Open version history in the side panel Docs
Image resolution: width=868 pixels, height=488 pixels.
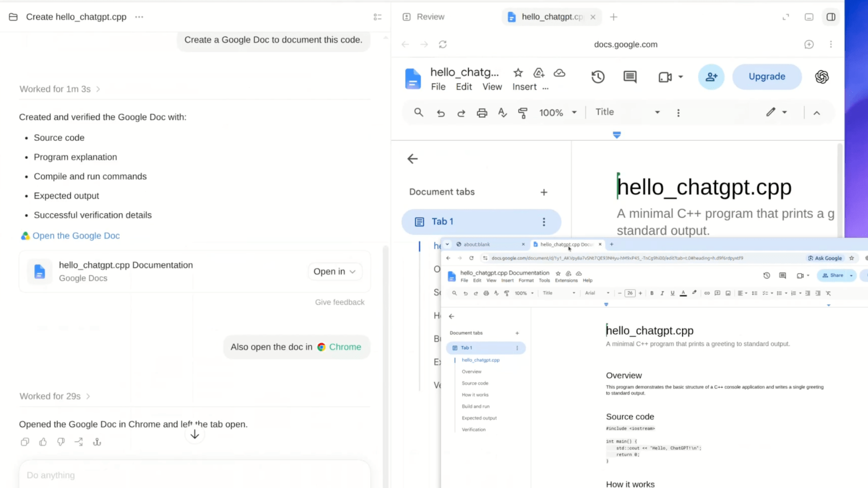[x=598, y=77]
